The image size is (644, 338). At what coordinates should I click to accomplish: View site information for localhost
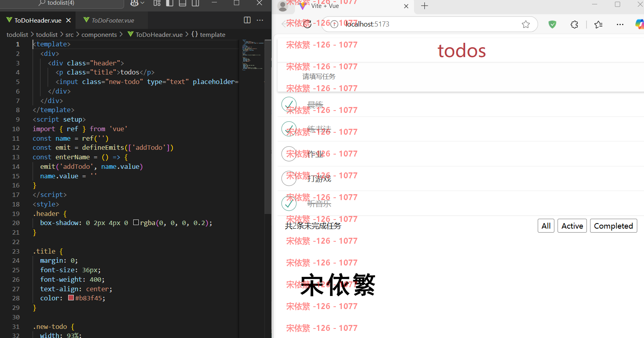click(334, 24)
